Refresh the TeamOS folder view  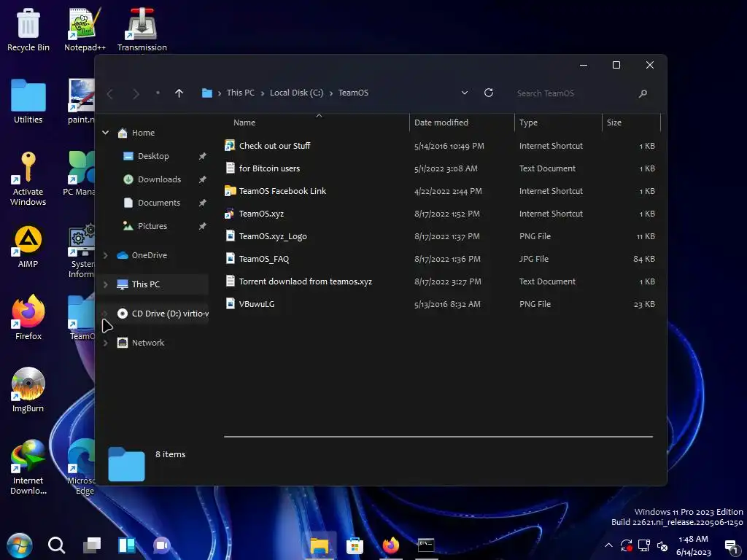tap(489, 93)
